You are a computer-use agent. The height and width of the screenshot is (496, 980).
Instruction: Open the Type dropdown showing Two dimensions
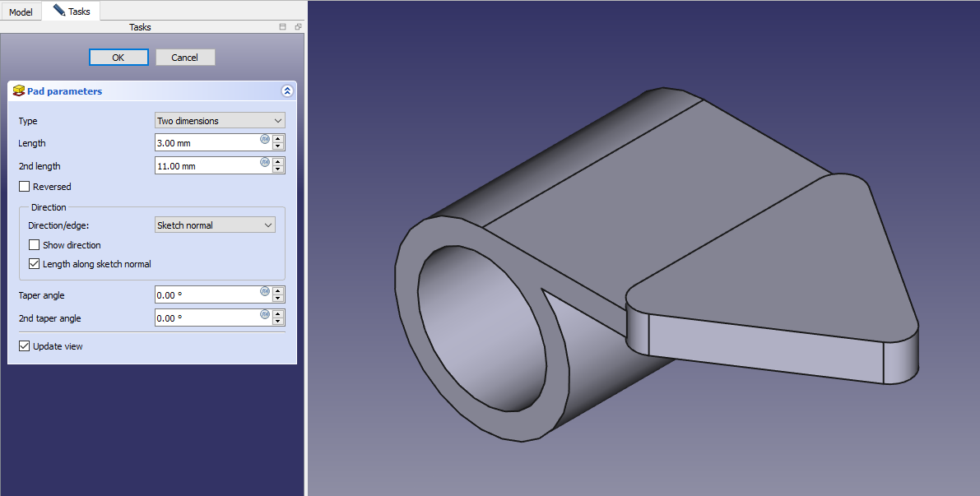point(220,121)
